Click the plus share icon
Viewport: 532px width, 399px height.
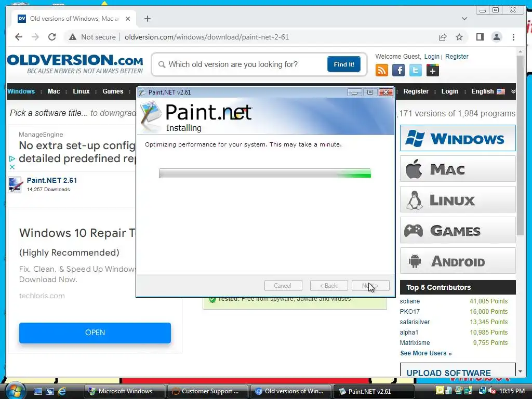coord(432,71)
